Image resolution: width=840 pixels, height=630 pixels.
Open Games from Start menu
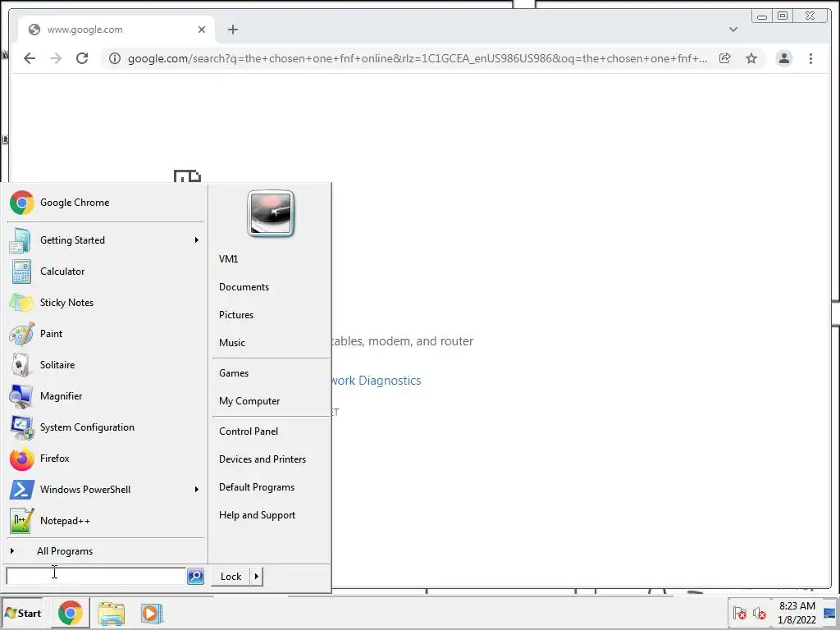pos(234,373)
